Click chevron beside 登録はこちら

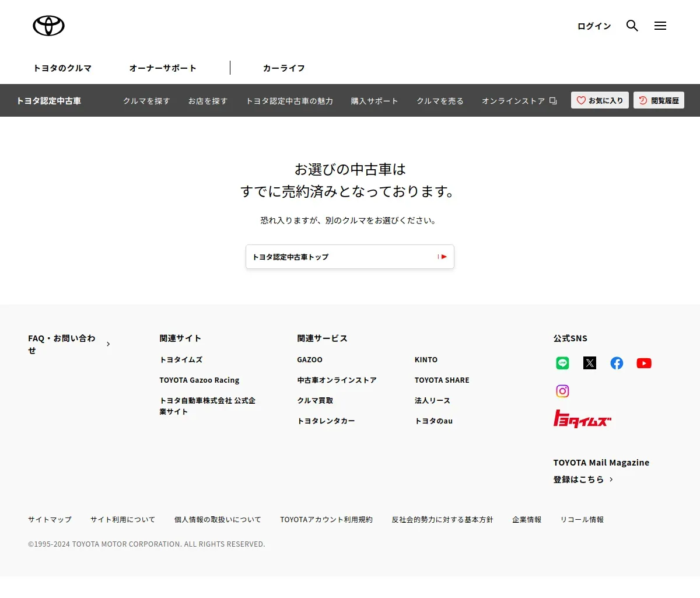611,480
